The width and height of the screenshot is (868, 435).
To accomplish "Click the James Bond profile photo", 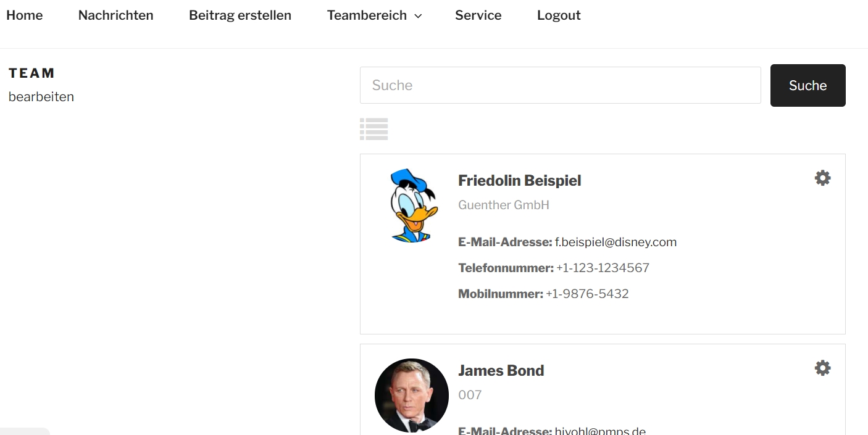I will (x=411, y=395).
